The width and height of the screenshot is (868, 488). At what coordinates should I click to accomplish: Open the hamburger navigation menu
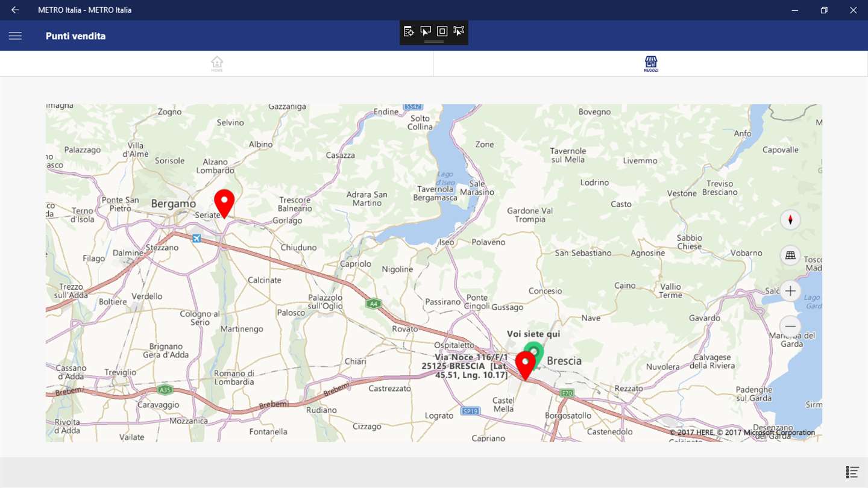coord(15,36)
